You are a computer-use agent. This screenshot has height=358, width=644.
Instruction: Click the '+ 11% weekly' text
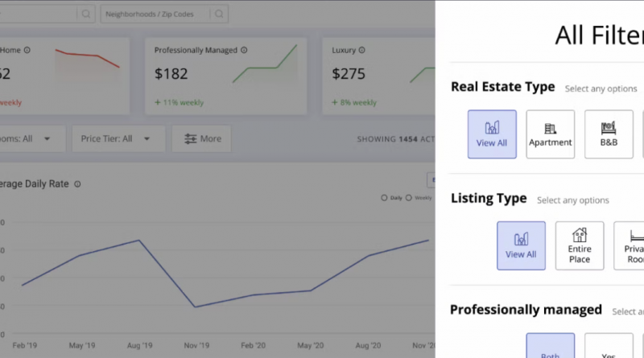[x=179, y=103]
